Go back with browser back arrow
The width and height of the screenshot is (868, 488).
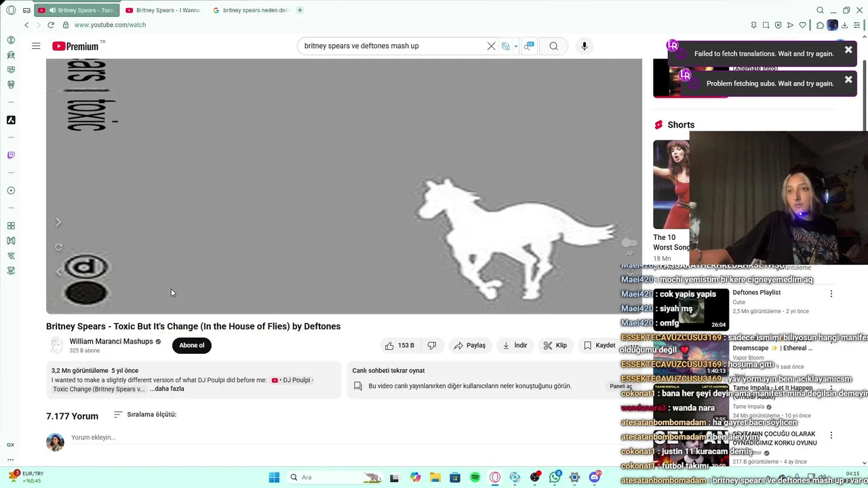click(x=26, y=25)
